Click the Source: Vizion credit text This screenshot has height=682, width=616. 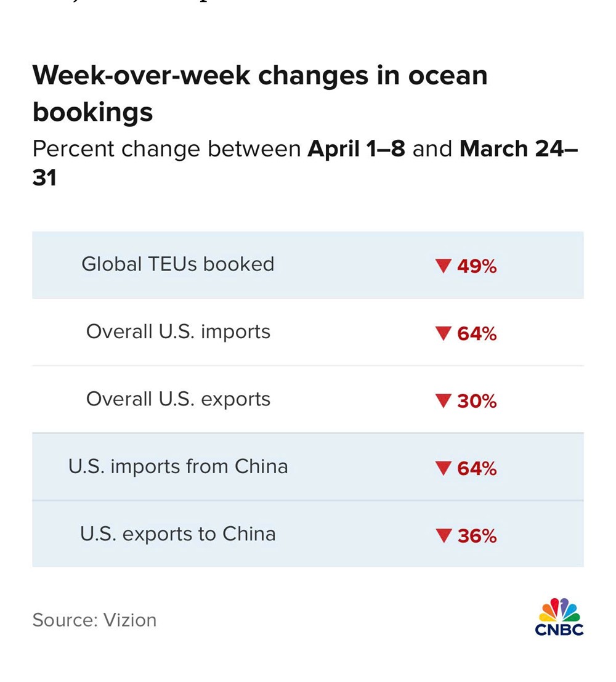click(94, 620)
